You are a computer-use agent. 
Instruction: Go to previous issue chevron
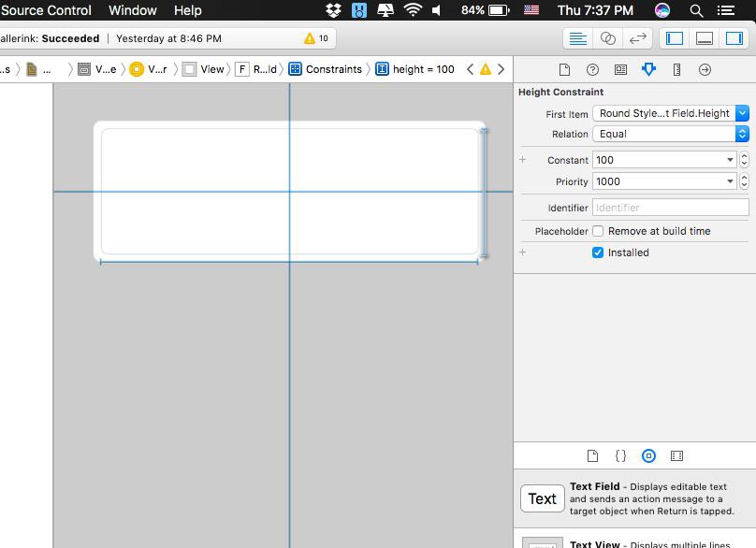pyautogui.click(x=470, y=69)
